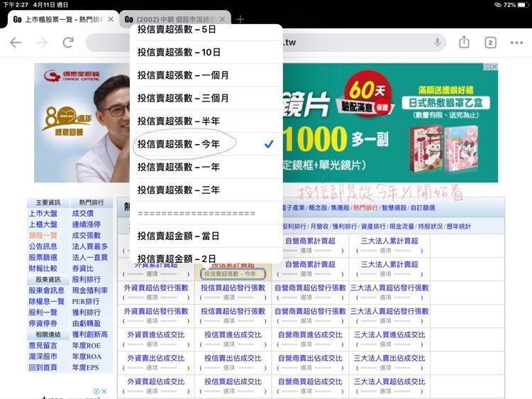Open 選項 dropdown under 自營商累計賣超
This screenshot has width=532, height=399.
[310, 274]
